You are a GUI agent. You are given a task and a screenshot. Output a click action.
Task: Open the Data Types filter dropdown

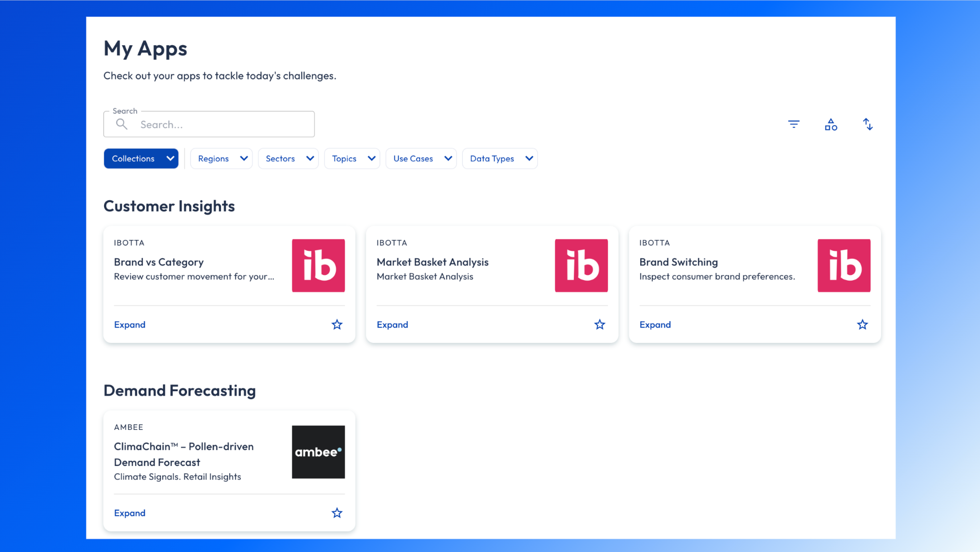[500, 158]
